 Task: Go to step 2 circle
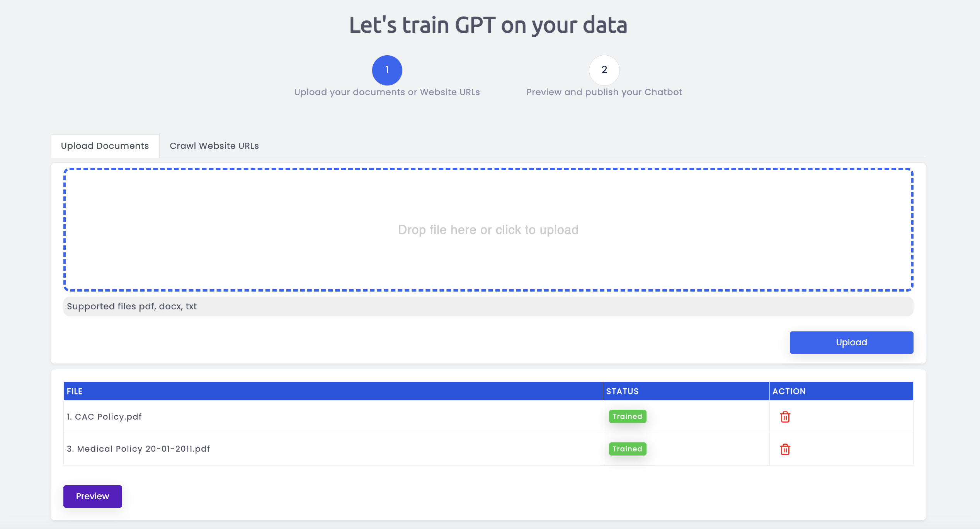(604, 70)
